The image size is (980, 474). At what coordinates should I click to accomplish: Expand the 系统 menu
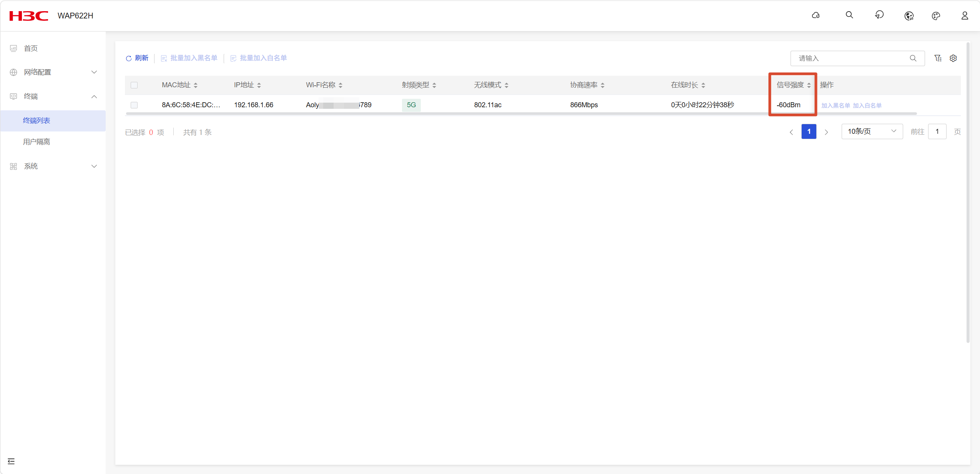pos(53,166)
